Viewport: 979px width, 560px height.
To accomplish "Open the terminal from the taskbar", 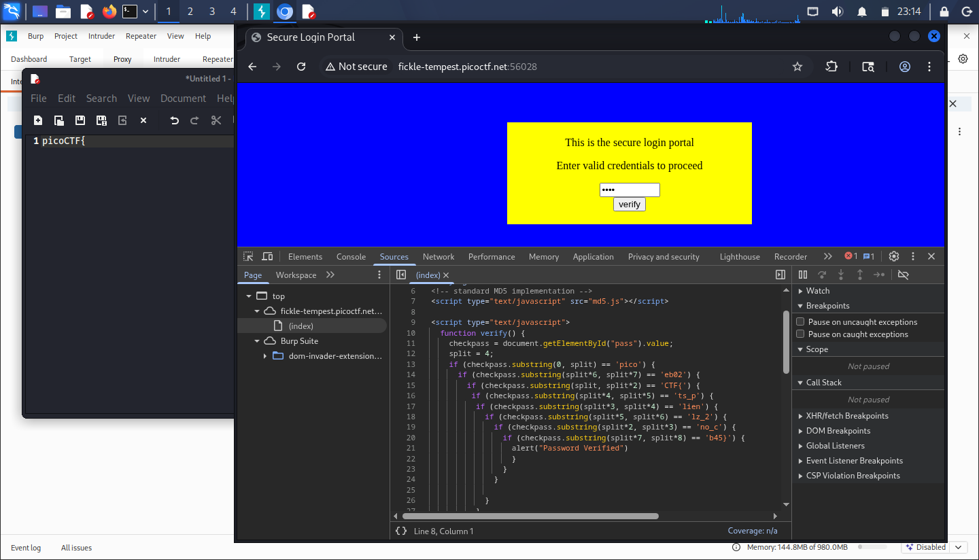I will [x=130, y=12].
